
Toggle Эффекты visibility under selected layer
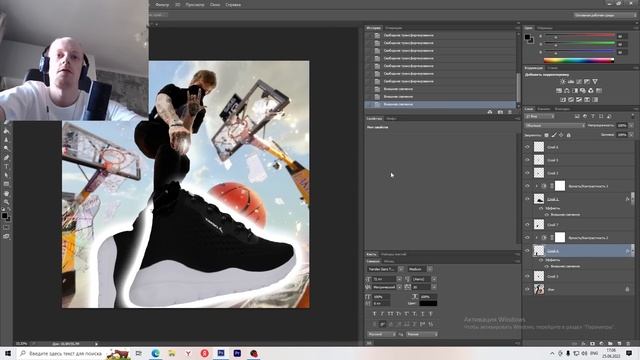tap(541, 260)
